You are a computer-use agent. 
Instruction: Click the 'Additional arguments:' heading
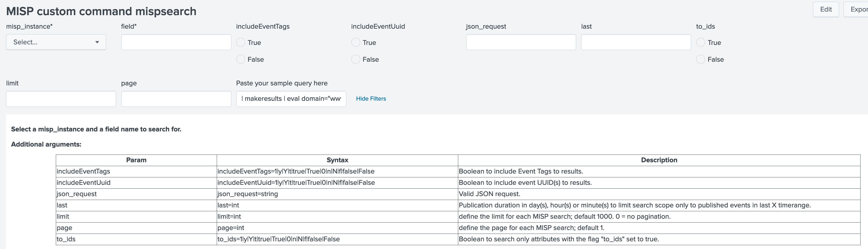tap(46, 144)
